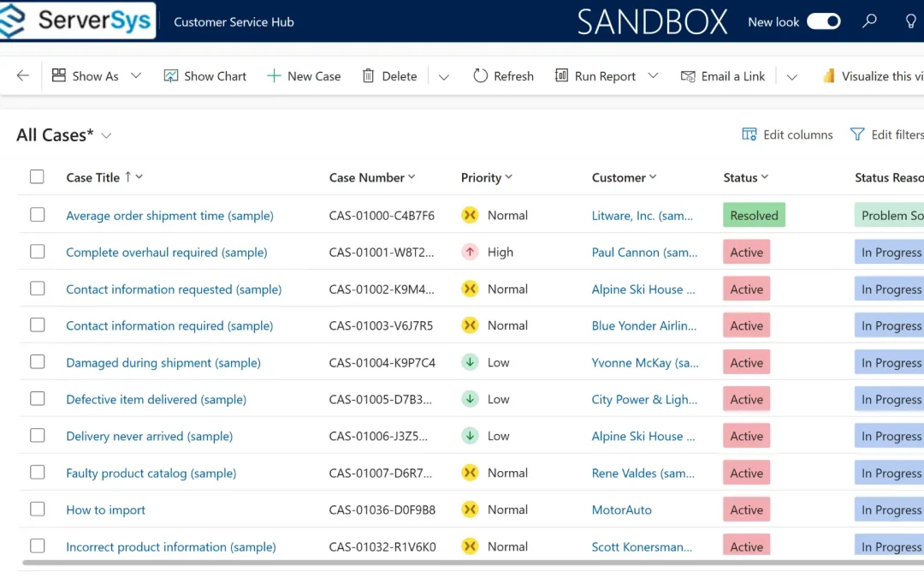Open the Complete overhaul required case
This screenshot has width=924, height=578.
click(167, 253)
